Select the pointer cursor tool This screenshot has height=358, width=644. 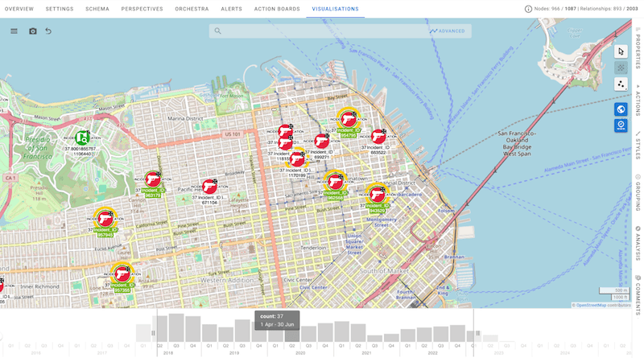pyautogui.click(x=621, y=51)
